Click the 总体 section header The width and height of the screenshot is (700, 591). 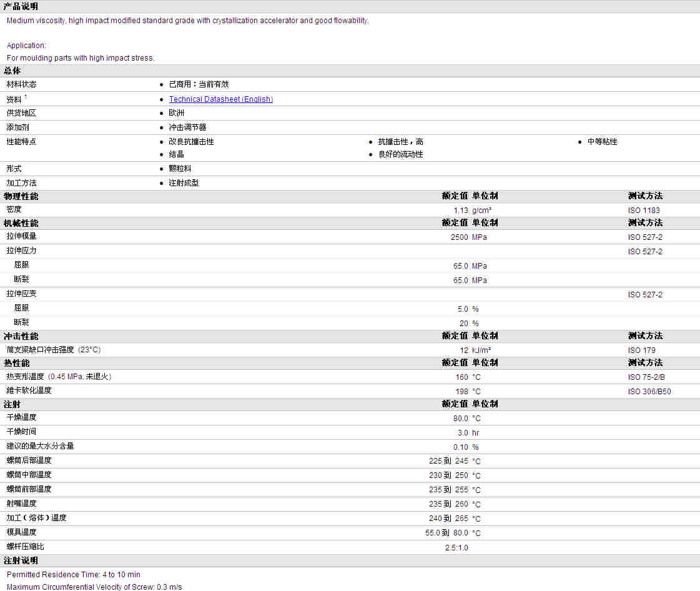(x=12, y=71)
